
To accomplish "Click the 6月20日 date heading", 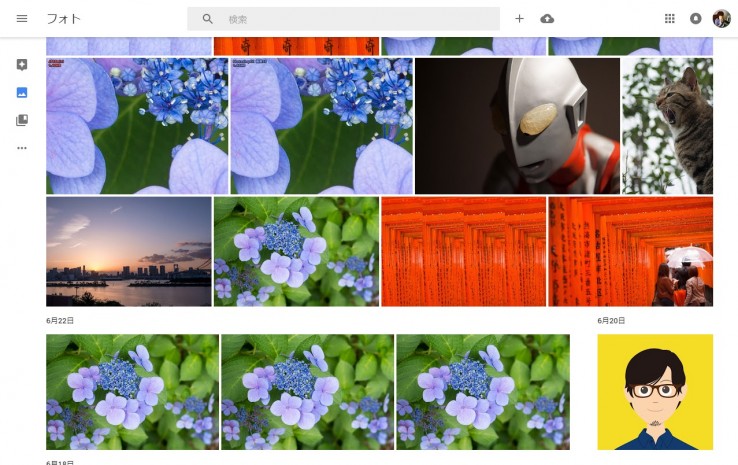I will pyautogui.click(x=611, y=321).
